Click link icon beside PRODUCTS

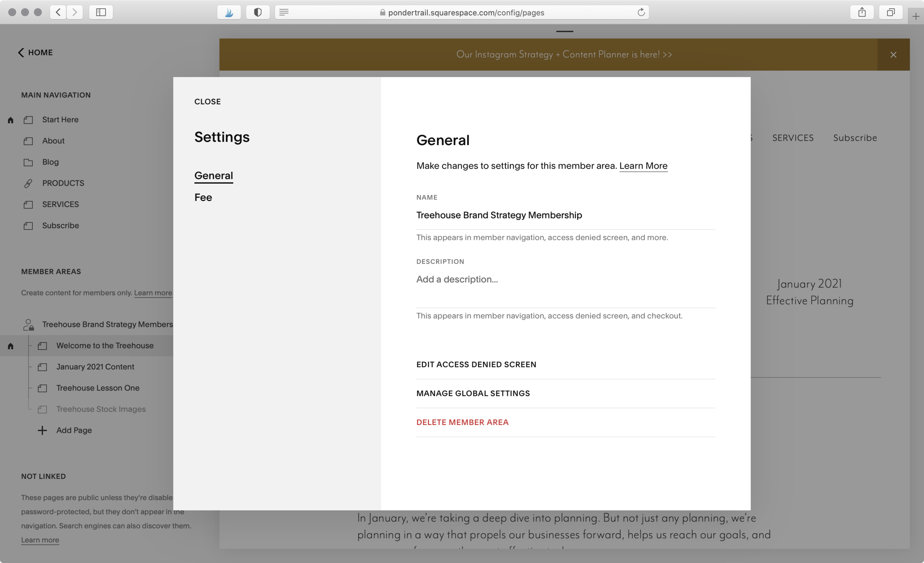click(x=28, y=183)
